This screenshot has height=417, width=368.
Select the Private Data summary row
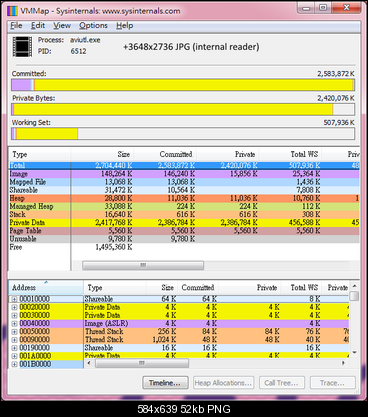click(184, 222)
